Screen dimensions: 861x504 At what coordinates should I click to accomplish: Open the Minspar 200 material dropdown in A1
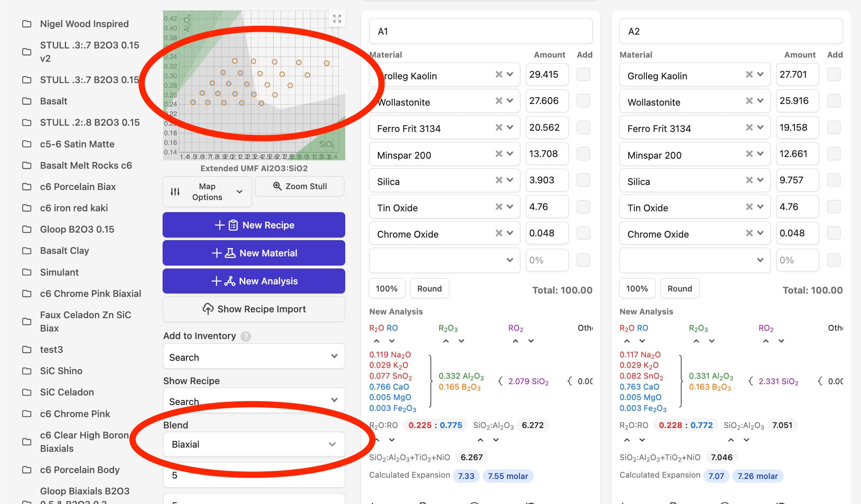coord(510,154)
